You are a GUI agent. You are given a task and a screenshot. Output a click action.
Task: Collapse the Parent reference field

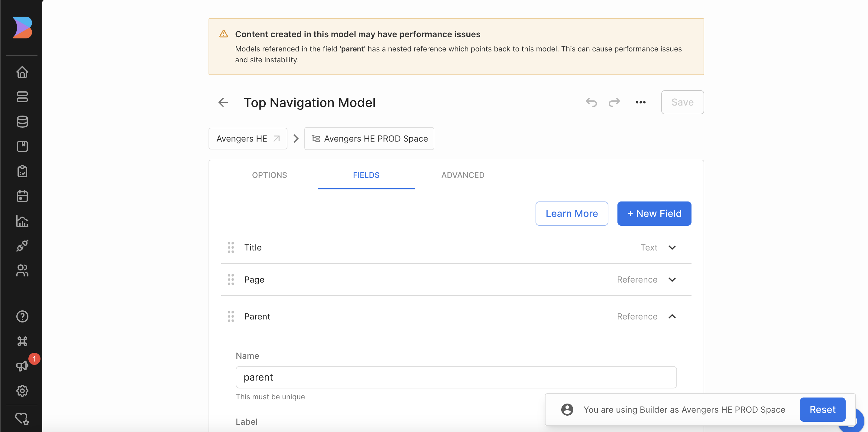click(x=672, y=316)
